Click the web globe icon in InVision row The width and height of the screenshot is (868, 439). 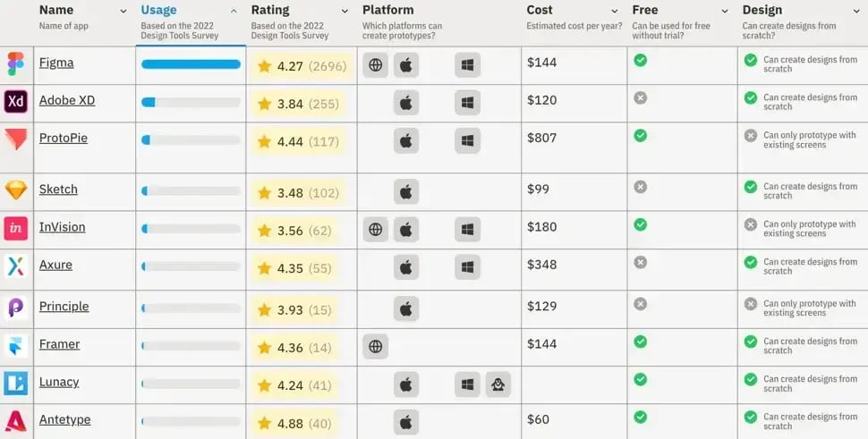pos(375,230)
